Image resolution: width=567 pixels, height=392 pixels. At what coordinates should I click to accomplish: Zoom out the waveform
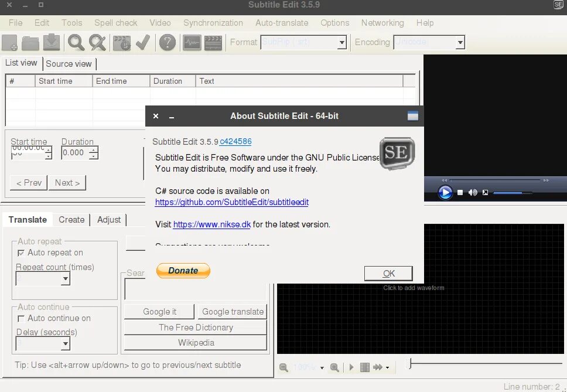pyautogui.click(x=284, y=367)
